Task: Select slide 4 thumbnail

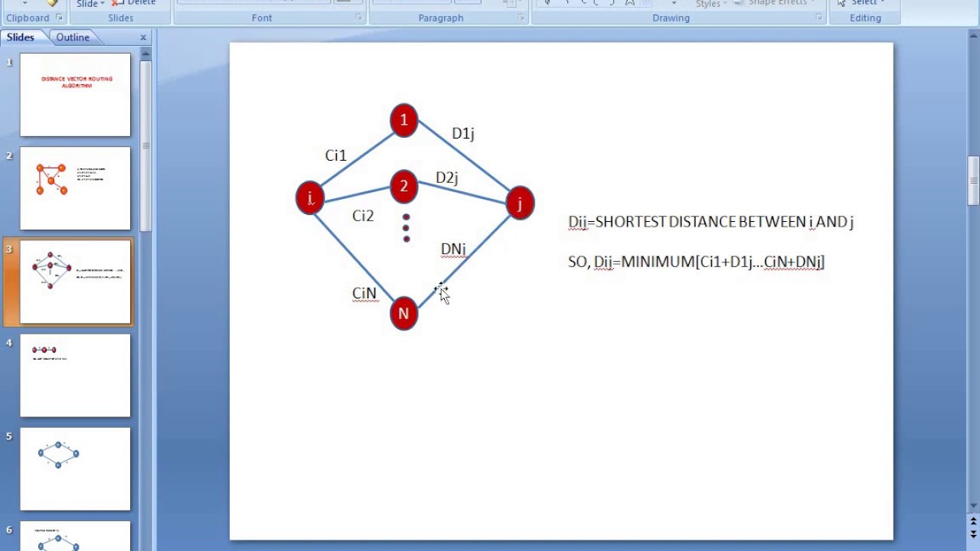Action: pos(75,375)
